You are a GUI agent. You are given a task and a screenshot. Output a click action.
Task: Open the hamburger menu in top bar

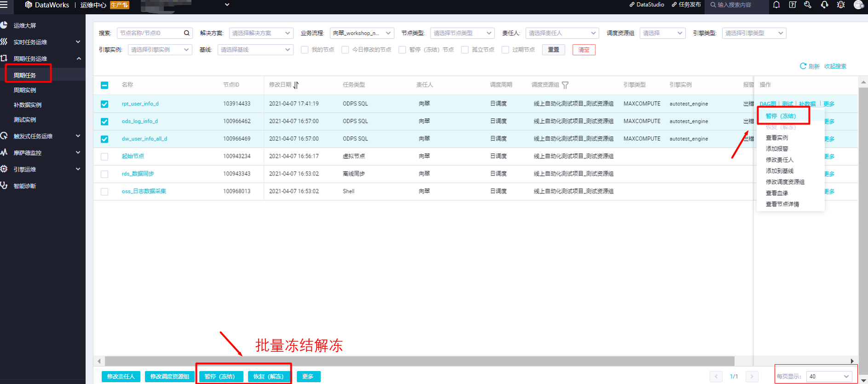click(x=4, y=5)
